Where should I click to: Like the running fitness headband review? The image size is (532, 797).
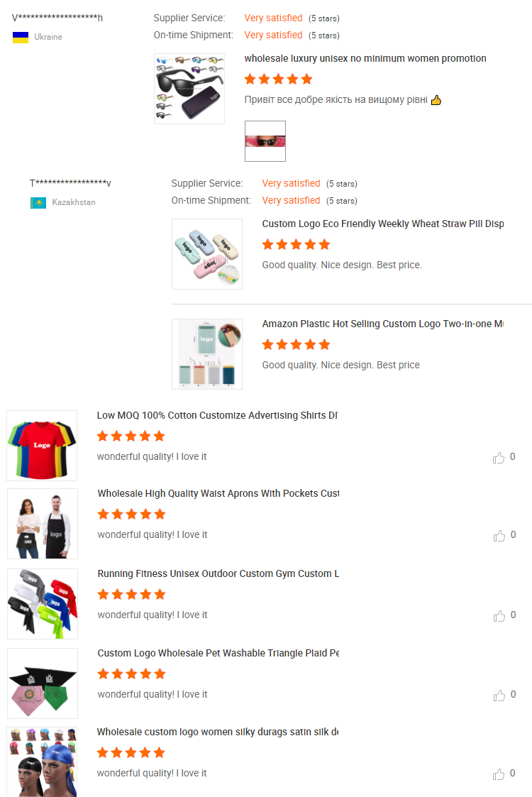click(499, 616)
